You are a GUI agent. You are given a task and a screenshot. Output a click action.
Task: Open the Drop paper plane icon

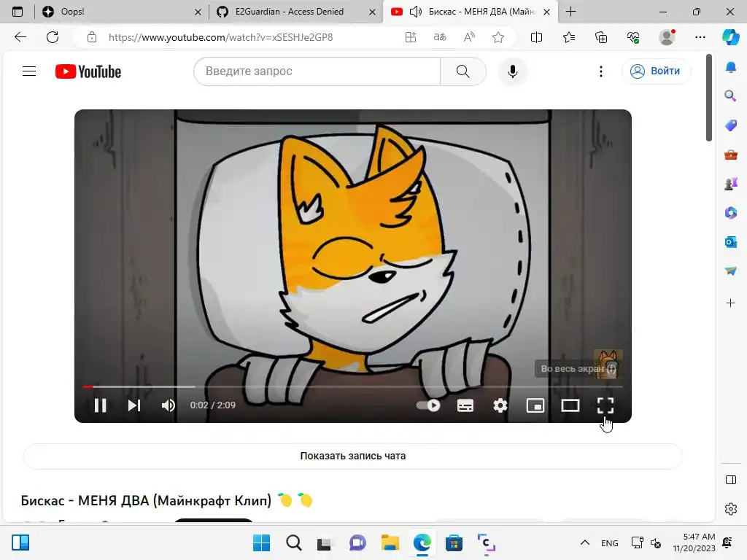pos(731,271)
